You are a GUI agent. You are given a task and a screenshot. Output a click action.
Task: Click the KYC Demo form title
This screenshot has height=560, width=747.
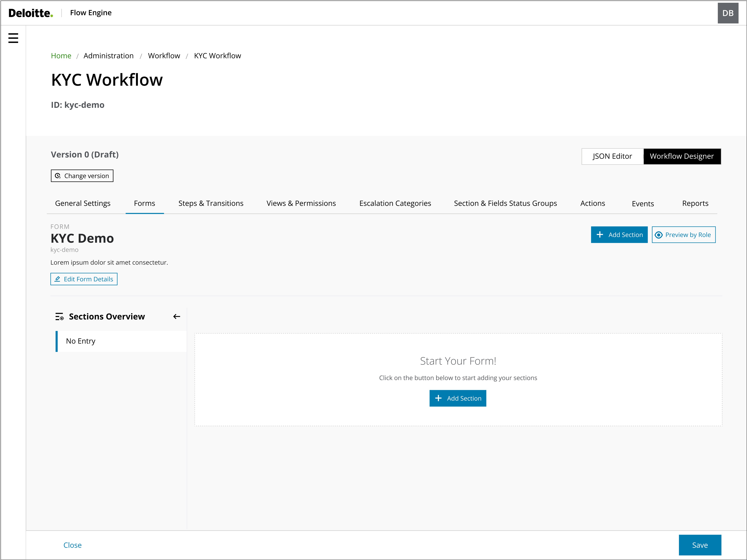[x=82, y=238]
